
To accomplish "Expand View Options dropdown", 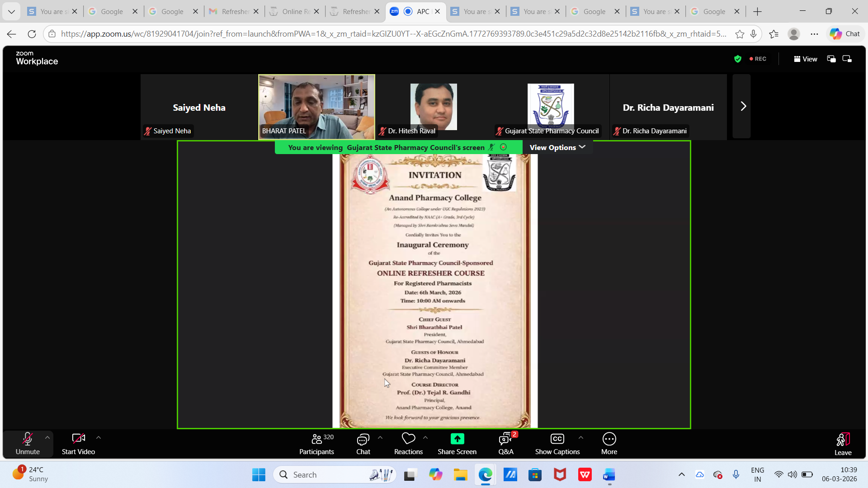I will [557, 147].
